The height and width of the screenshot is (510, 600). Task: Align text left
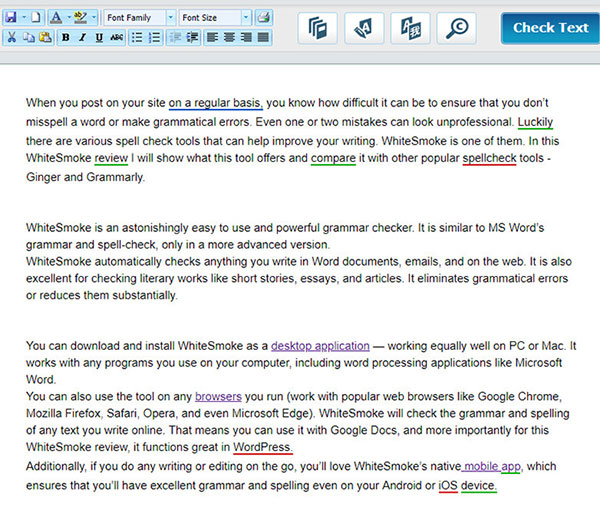point(212,37)
